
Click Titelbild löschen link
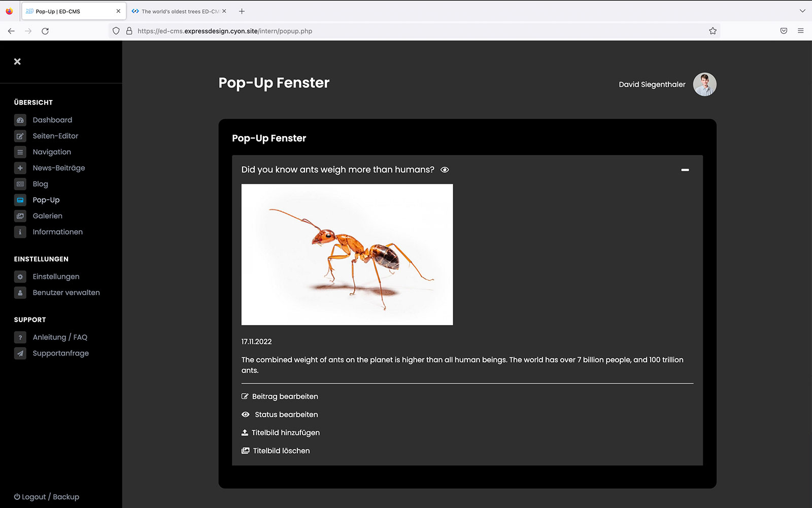click(x=281, y=451)
